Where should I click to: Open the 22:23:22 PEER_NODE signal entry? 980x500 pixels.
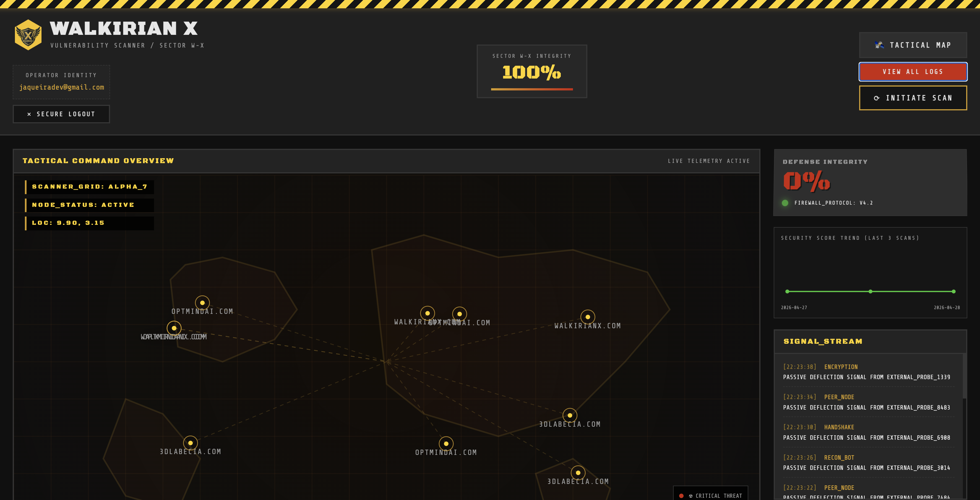[x=869, y=491]
